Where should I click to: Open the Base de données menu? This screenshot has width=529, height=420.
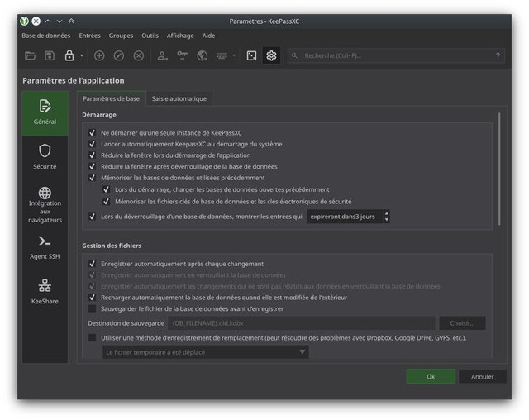46,36
